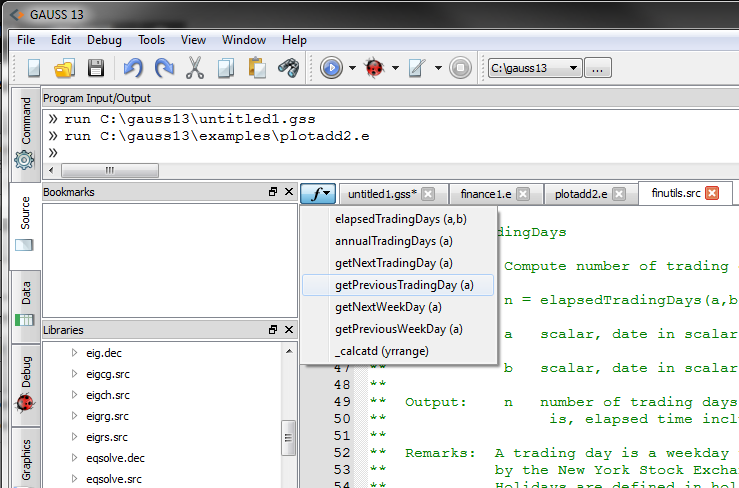Switch to Graphics page in sidebar
739x488 pixels.
click(x=25, y=458)
